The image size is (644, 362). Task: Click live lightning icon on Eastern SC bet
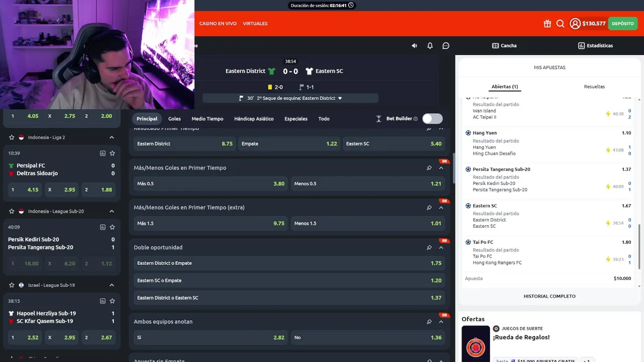coord(608,223)
